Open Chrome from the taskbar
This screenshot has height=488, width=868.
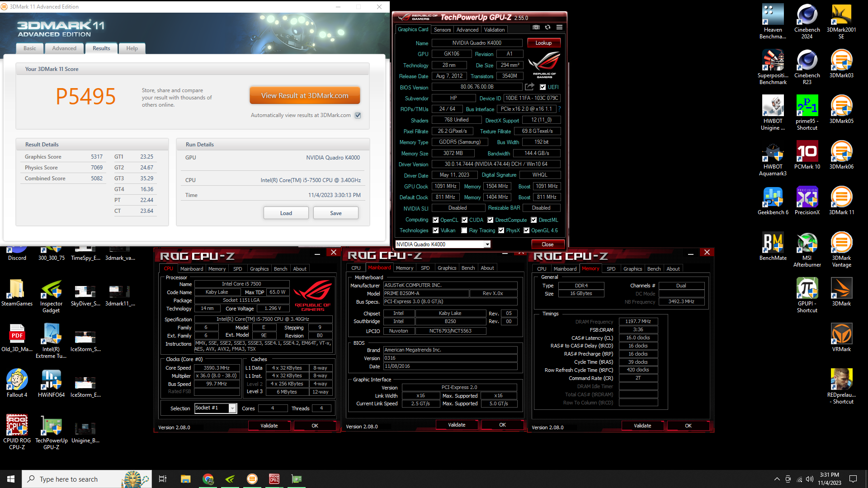pos(208,479)
